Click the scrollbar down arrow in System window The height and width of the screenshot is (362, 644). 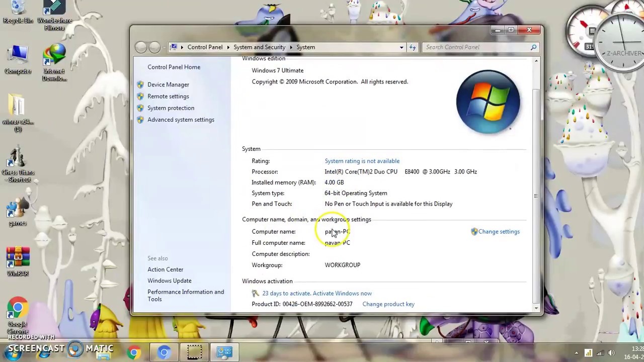536,308
